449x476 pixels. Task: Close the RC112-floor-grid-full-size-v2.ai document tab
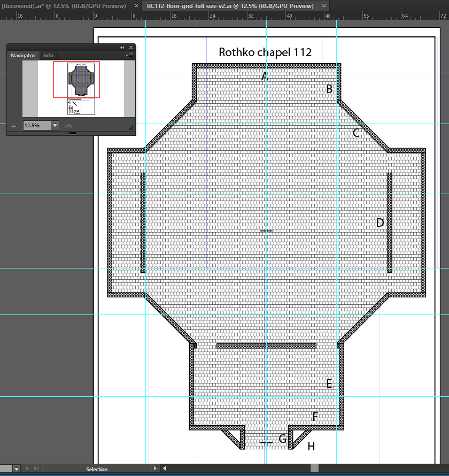[x=322, y=6]
